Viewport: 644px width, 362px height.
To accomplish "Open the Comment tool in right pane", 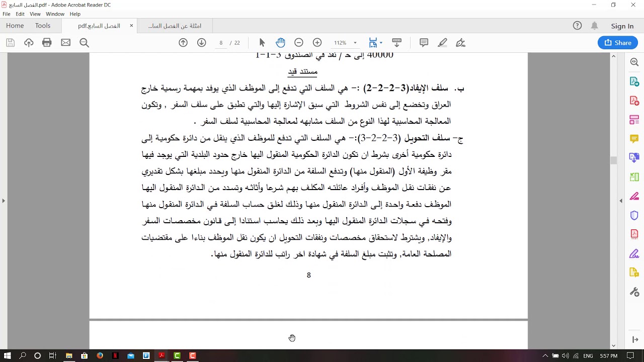I will pyautogui.click(x=634, y=139).
